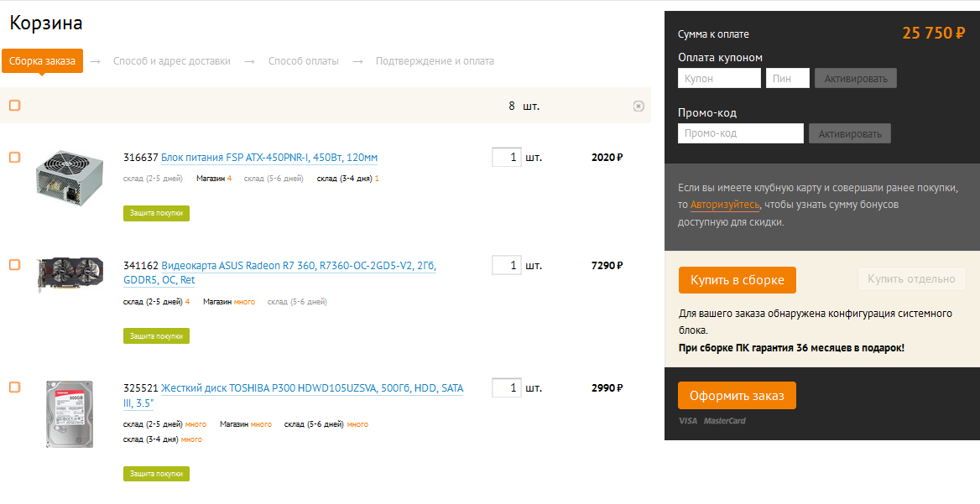Image resolution: width=980 pixels, height=504 pixels.
Task: Click the 2020 ₽ price
Action: click(x=607, y=158)
